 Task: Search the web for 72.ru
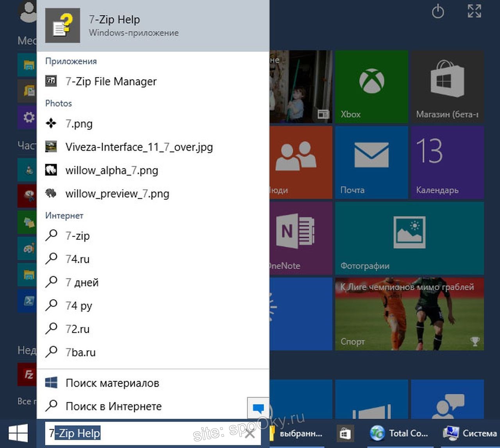coord(153,329)
